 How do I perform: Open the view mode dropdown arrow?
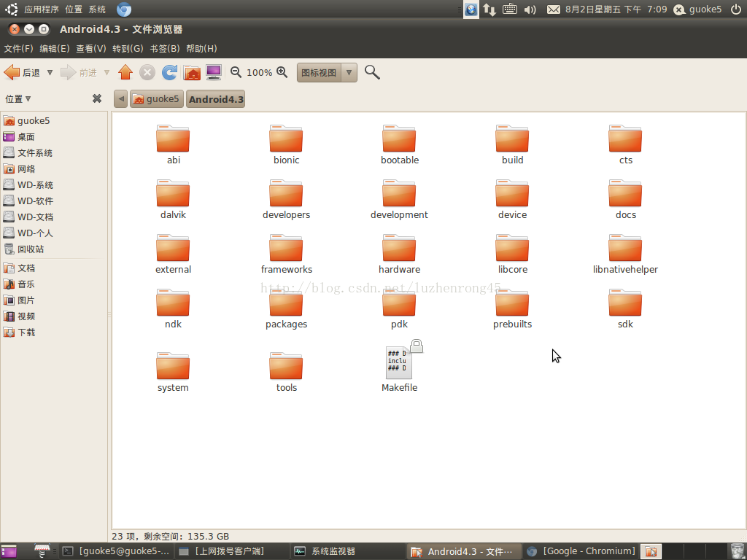click(349, 72)
